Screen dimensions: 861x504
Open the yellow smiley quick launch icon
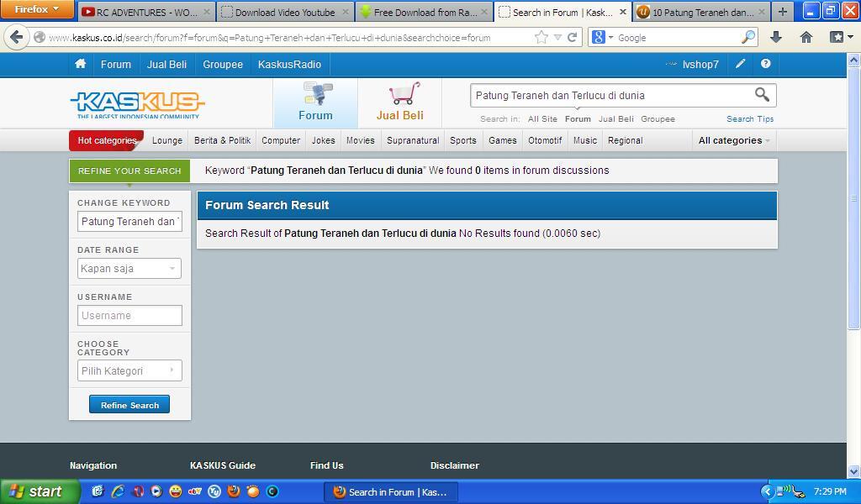click(x=175, y=491)
